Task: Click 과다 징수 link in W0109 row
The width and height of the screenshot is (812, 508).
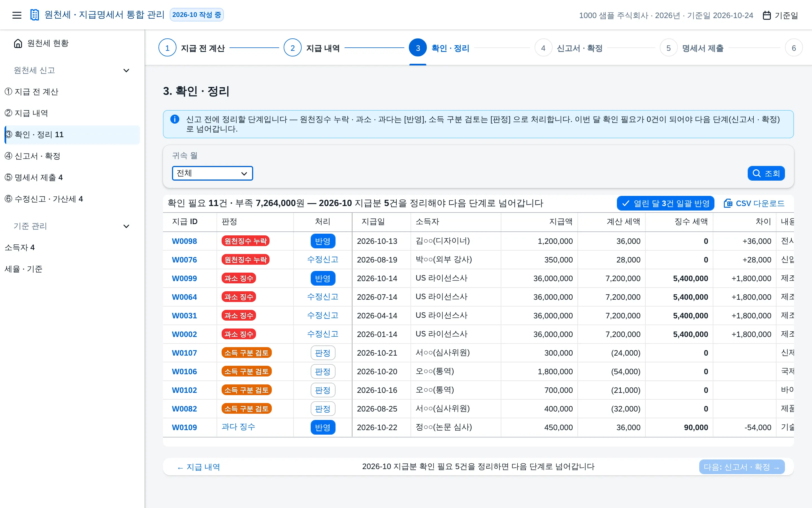Action: tap(238, 427)
